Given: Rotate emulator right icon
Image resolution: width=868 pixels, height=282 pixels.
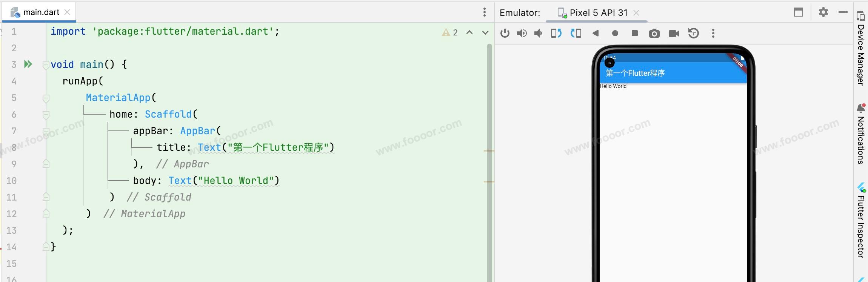Looking at the screenshot, I should pyautogui.click(x=576, y=34).
